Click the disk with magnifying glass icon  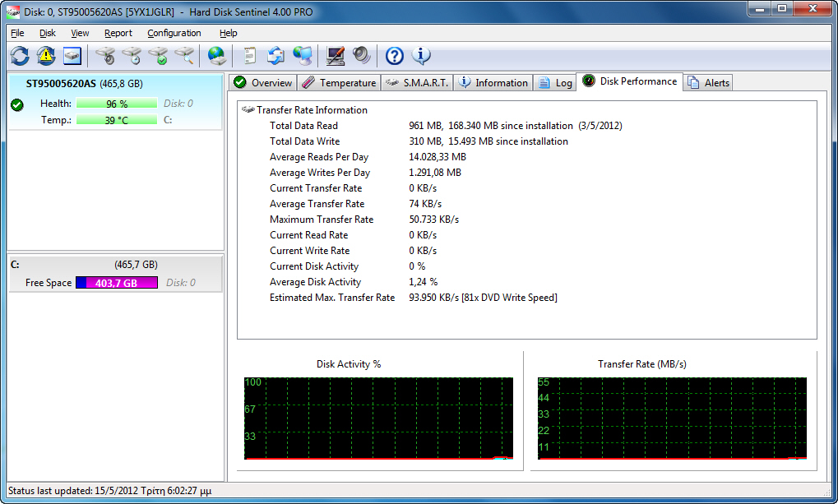pos(185,56)
